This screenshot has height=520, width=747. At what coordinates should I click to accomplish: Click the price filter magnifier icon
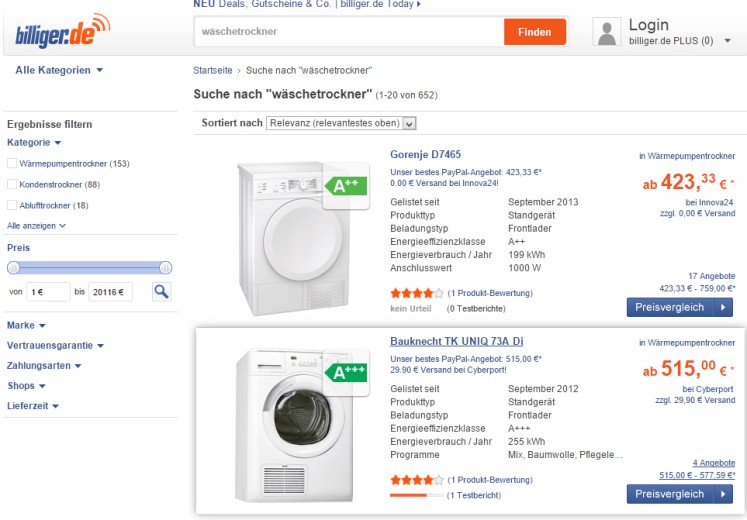161,292
